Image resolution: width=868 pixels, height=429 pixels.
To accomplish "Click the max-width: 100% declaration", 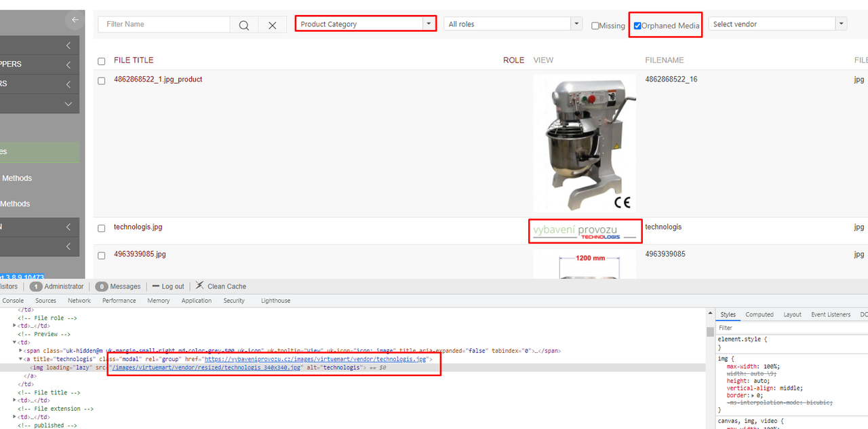I will point(755,365).
